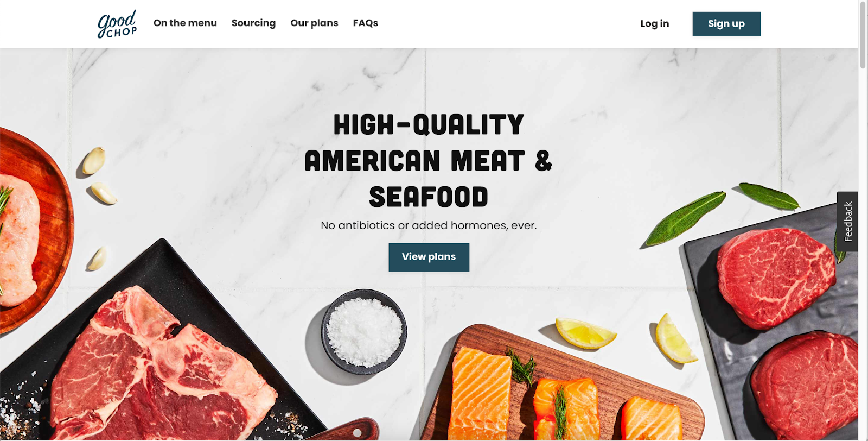Click the page's vertical scrollbar thumb
This screenshot has width=868, height=441.
pyautogui.click(x=863, y=35)
